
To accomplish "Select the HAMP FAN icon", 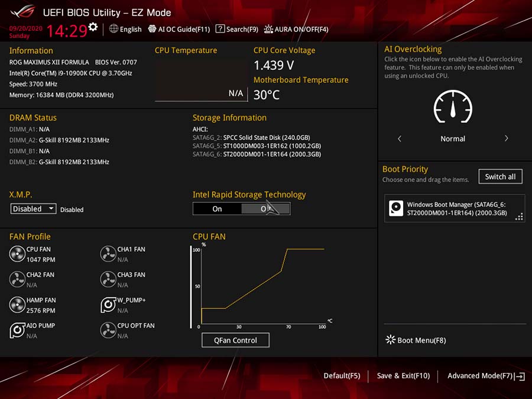I will click(17, 304).
